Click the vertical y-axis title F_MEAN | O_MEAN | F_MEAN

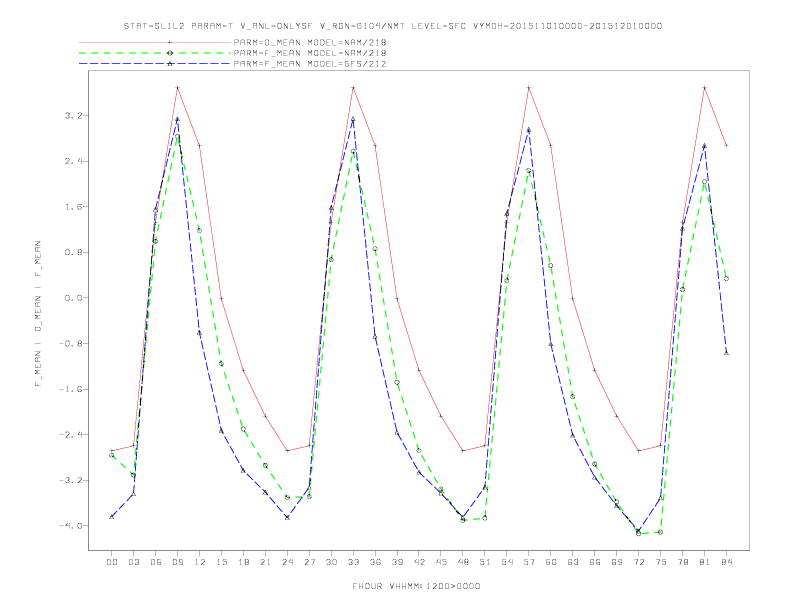[x=38, y=314]
